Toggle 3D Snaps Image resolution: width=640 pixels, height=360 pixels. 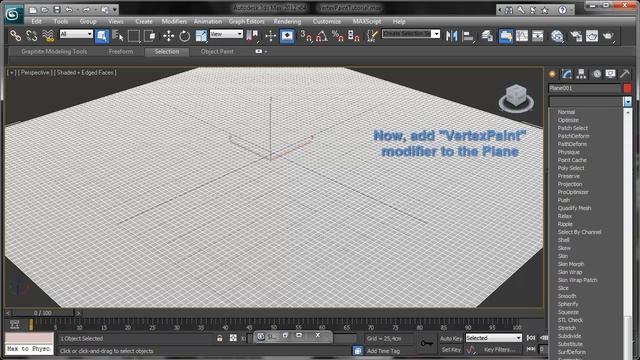[x=306, y=36]
